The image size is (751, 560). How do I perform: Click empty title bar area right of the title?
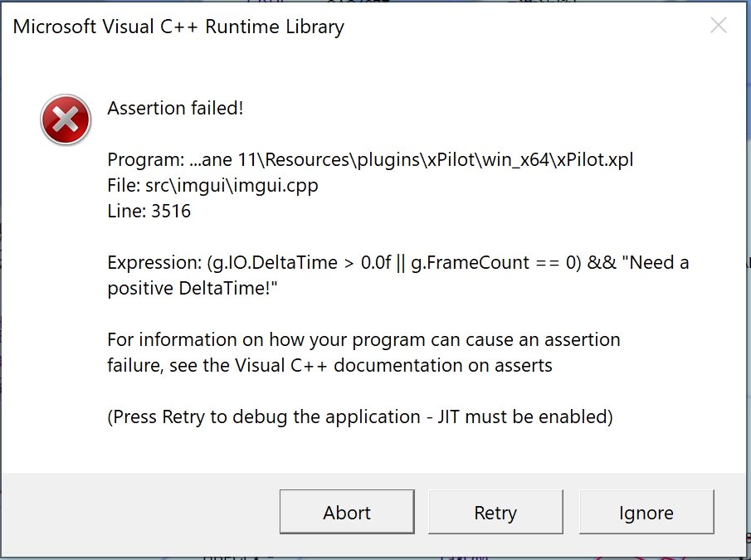(x=514, y=27)
